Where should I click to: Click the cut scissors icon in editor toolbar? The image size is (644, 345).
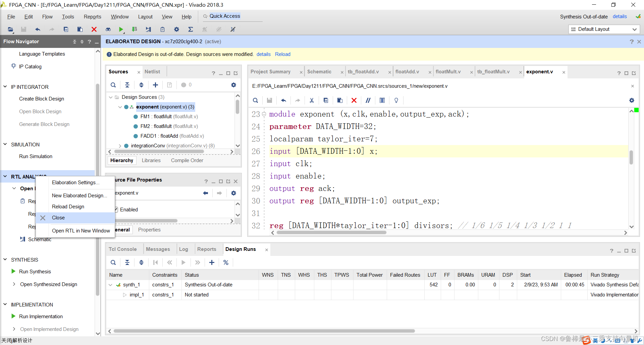[312, 100]
